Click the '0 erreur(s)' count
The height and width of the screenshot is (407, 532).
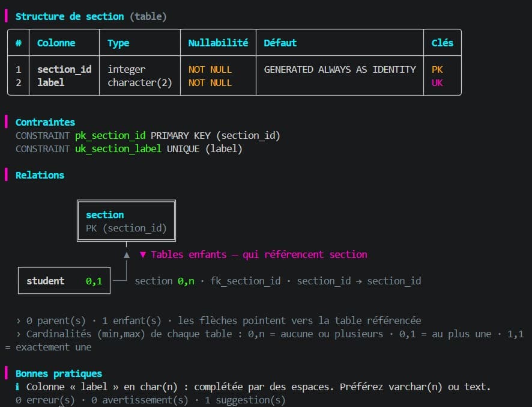click(x=45, y=400)
